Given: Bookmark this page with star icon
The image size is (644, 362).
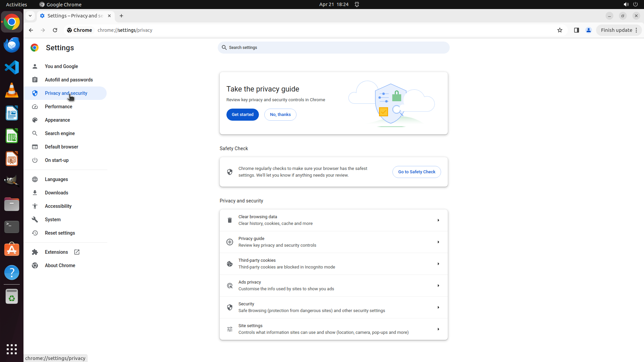Looking at the screenshot, I should [559, 30].
